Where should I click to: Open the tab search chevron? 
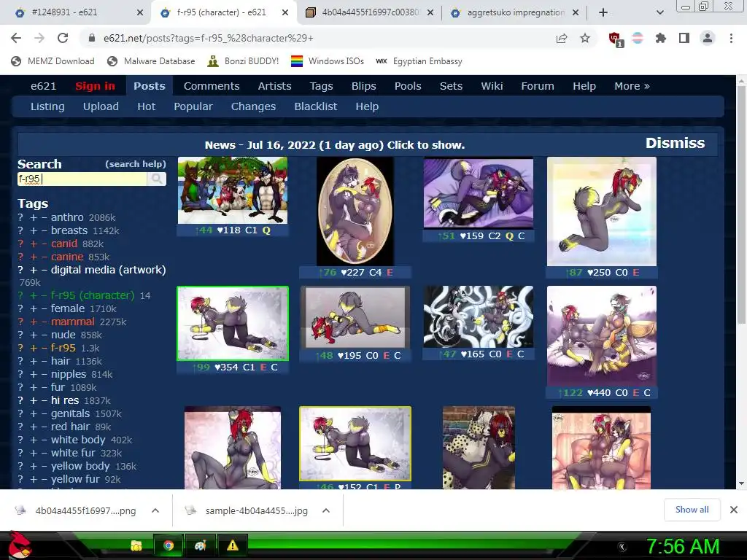659,12
